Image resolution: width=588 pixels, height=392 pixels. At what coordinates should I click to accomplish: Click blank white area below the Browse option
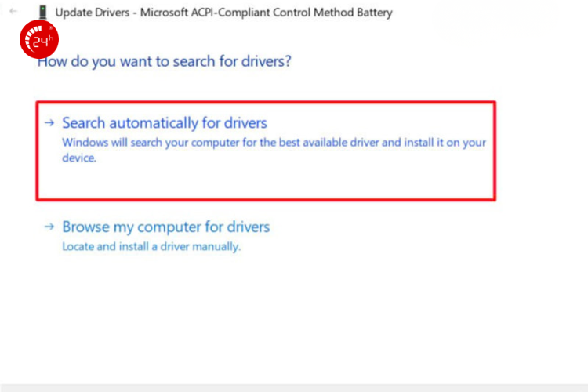pyautogui.click(x=294, y=314)
